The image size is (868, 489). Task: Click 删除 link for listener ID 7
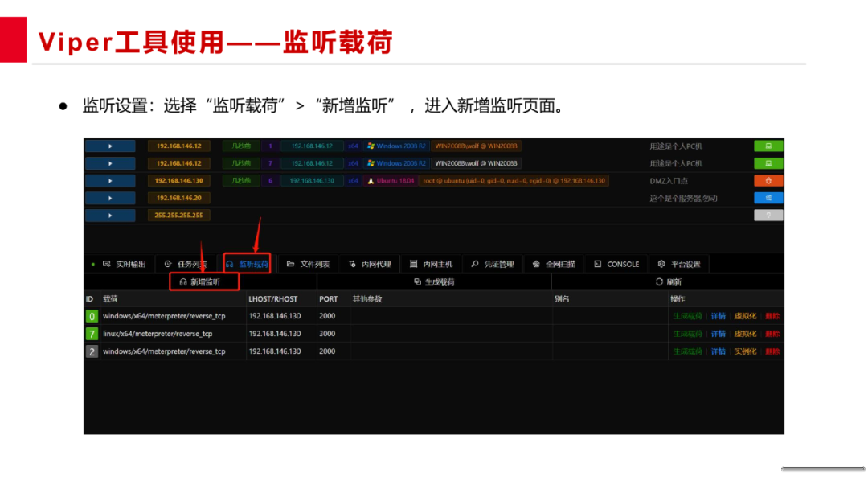coord(772,334)
